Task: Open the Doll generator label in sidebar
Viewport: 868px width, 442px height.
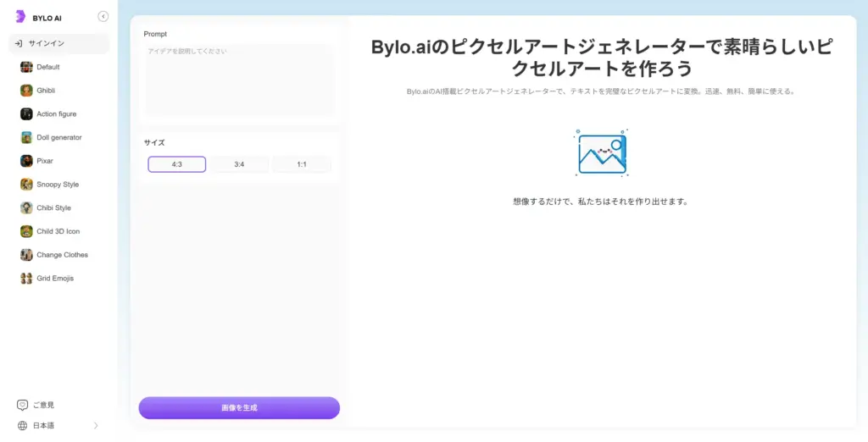Action: click(x=59, y=137)
